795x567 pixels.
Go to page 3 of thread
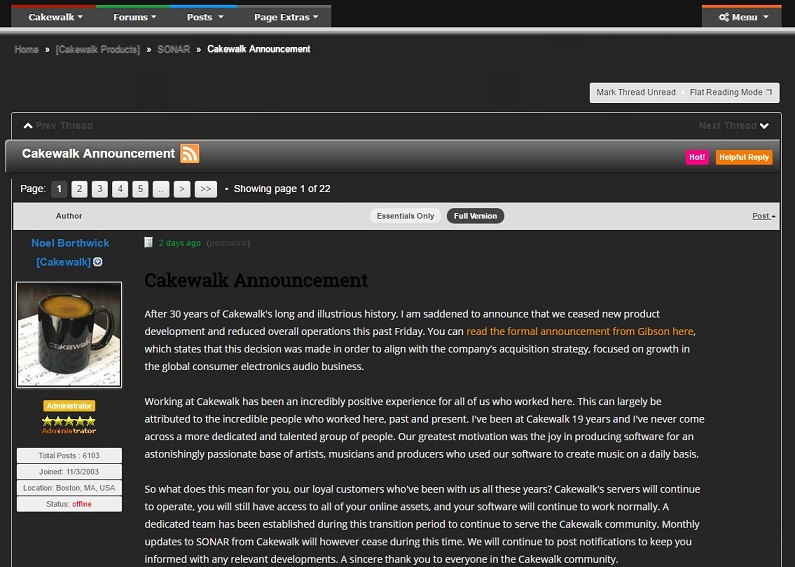pyautogui.click(x=100, y=189)
